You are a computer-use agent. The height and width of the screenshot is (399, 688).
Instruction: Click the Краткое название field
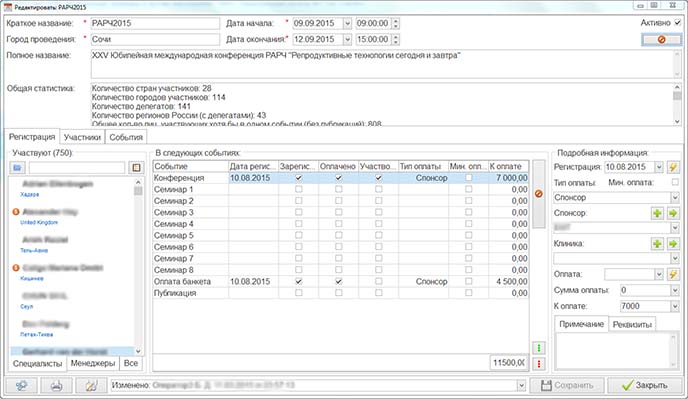(155, 23)
